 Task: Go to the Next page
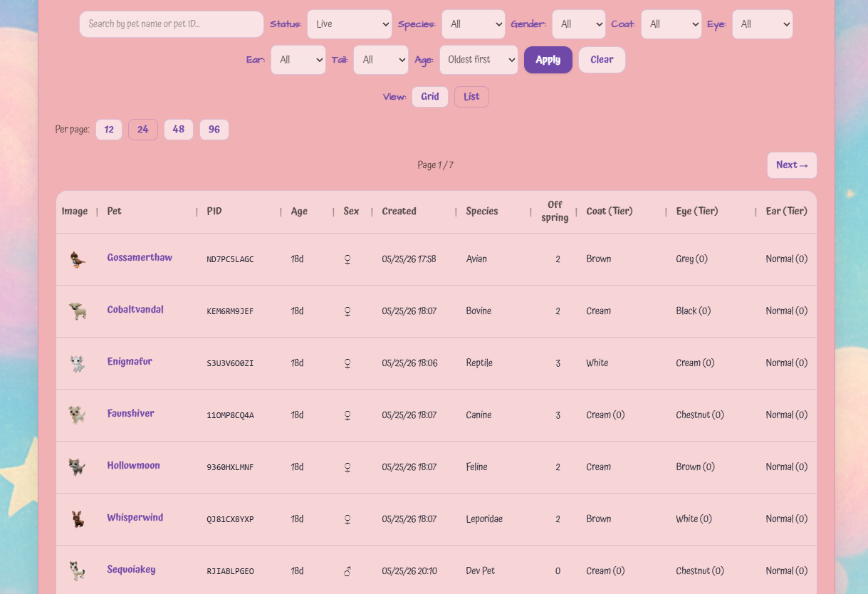(792, 165)
